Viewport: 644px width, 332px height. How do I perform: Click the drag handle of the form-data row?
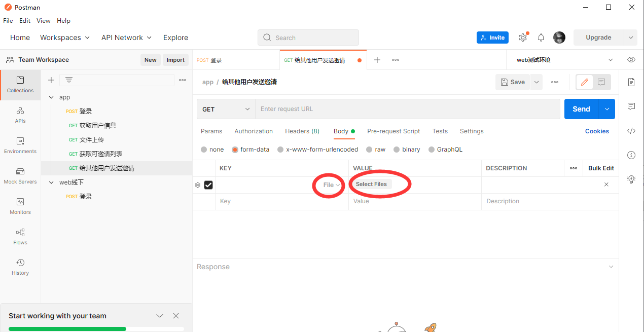coord(198,185)
